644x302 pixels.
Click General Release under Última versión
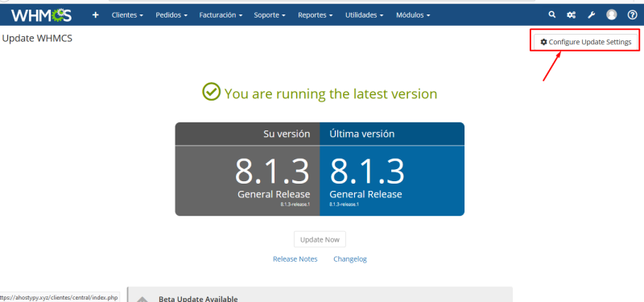[365, 194]
